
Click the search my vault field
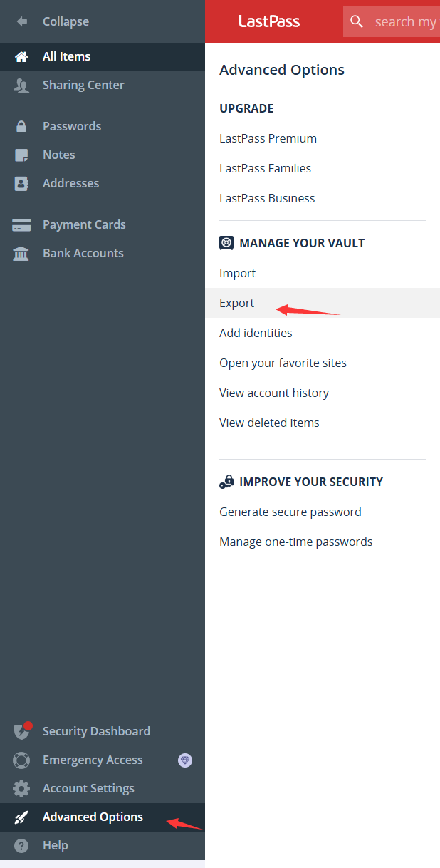point(392,21)
